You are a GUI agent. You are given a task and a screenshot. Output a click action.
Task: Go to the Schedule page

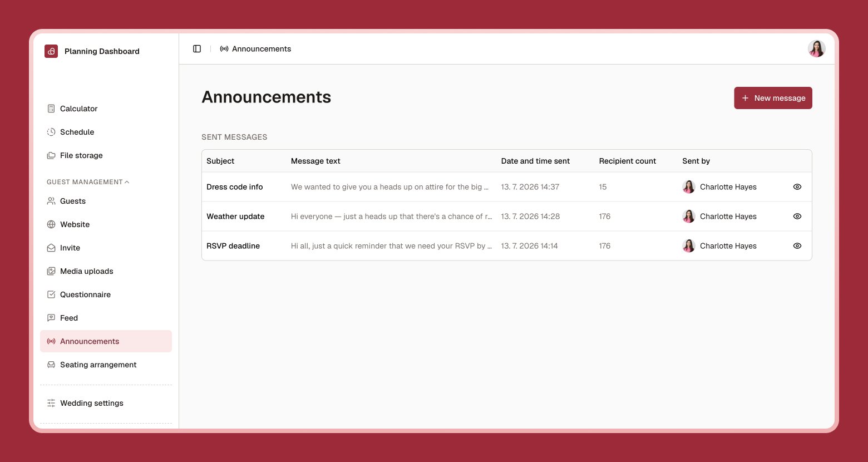106,132
